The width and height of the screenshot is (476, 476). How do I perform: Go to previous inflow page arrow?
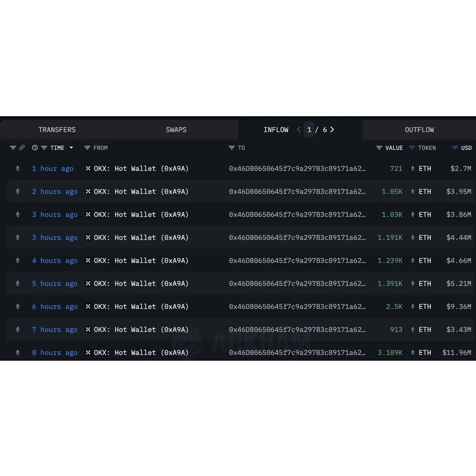point(299,130)
